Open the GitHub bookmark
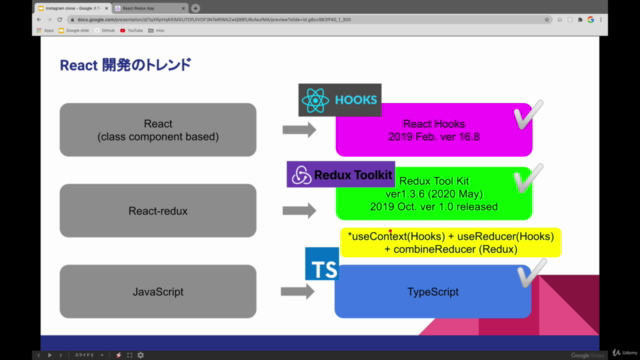The height and width of the screenshot is (360, 640). coord(105,31)
